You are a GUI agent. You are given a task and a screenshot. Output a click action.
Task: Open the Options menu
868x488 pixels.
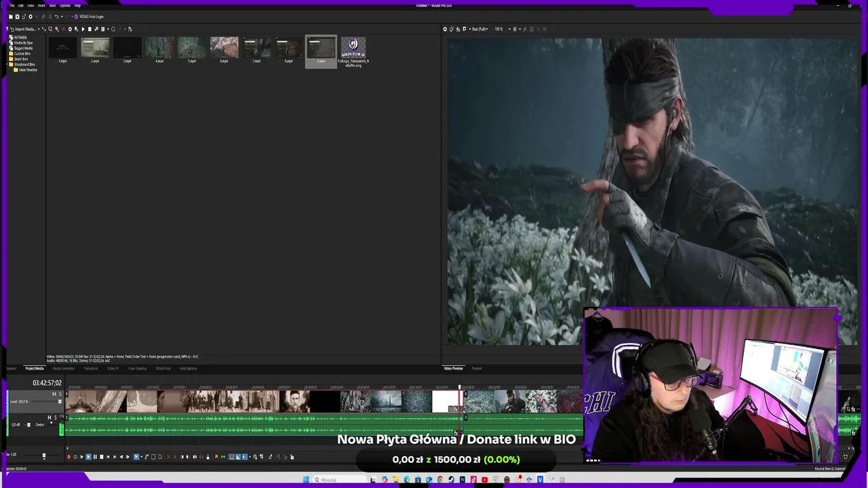(x=65, y=5)
